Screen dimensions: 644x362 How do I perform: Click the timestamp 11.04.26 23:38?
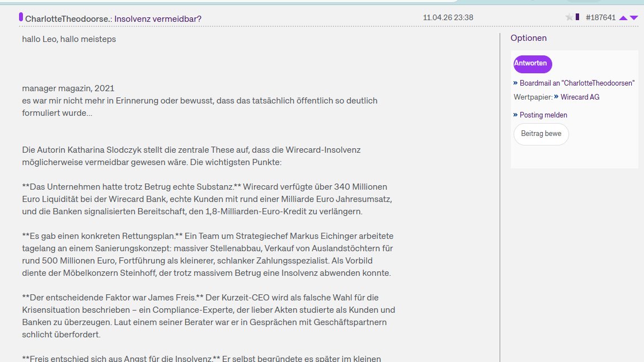pyautogui.click(x=448, y=17)
